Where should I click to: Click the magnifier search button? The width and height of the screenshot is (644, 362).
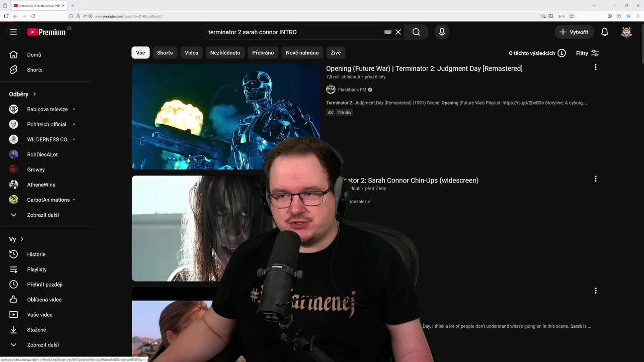[416, 32]
